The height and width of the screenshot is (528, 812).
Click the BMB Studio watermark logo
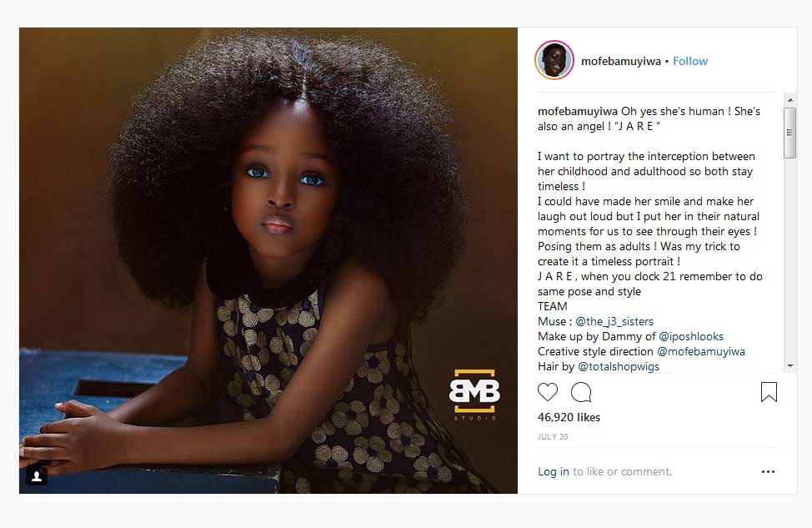474,395
